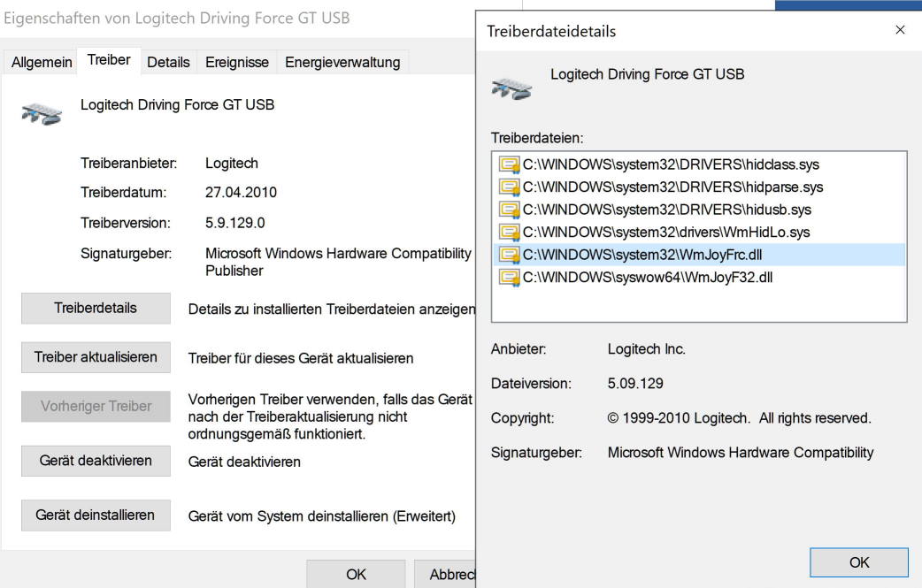This screenshot has width=922, height=588.
Task: Click device name in Treiberdateidetails header
Action: pos(648,74)
